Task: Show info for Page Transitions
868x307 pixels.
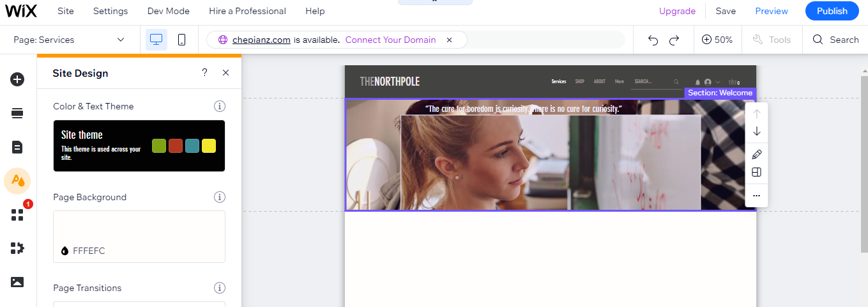Action: 220,288
